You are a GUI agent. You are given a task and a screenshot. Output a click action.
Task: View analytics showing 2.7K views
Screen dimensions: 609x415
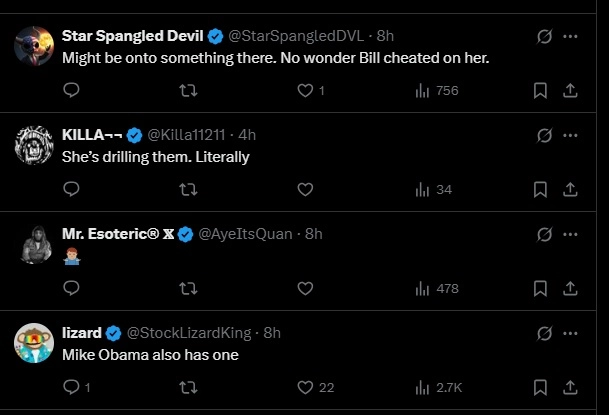[436, 387]
